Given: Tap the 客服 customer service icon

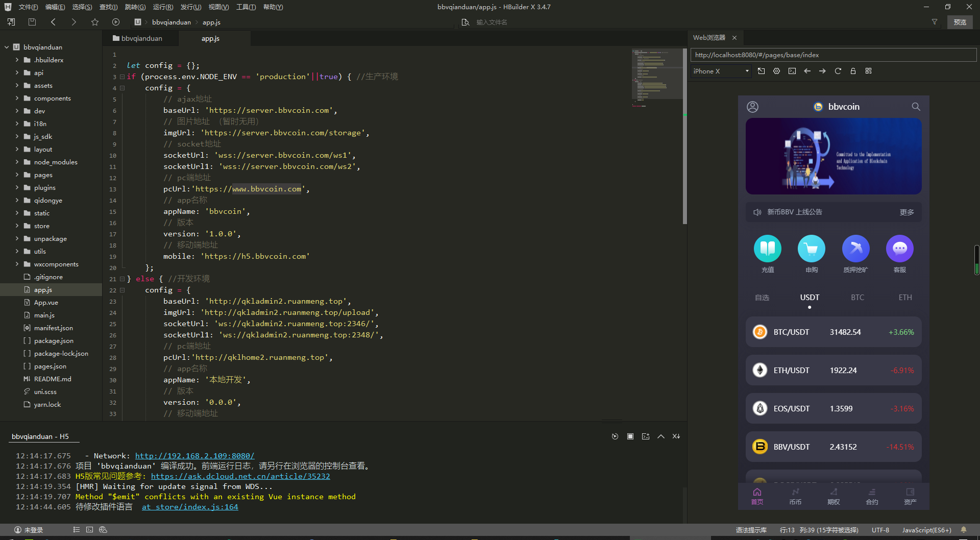Looking at the screenshot, I should [900, 249].
